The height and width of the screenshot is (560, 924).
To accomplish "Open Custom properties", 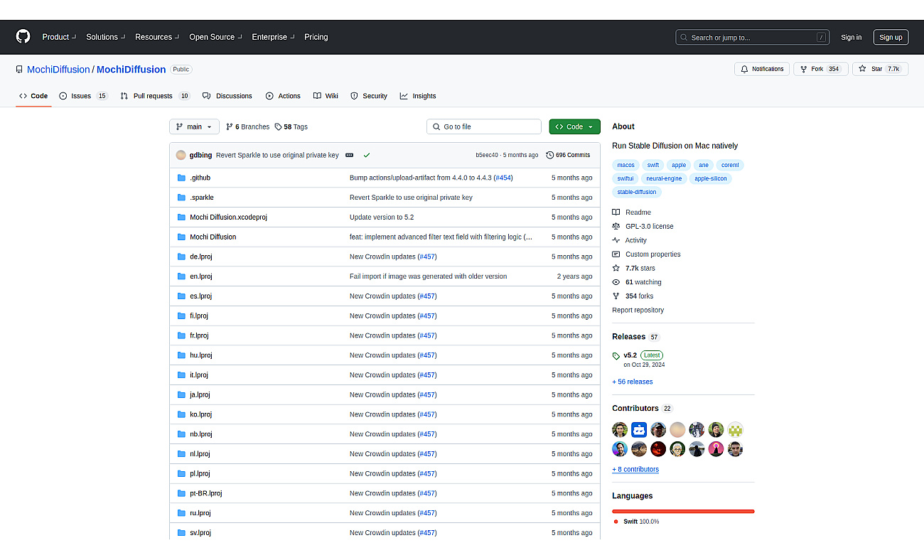I will 646,254.
